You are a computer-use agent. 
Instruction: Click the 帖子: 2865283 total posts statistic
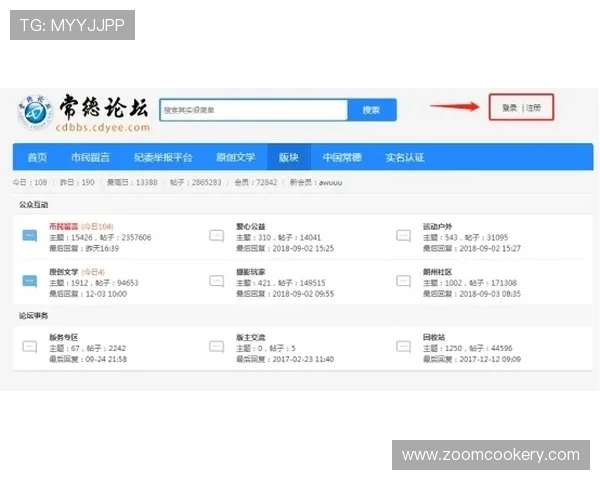click(x=196, y=182)
